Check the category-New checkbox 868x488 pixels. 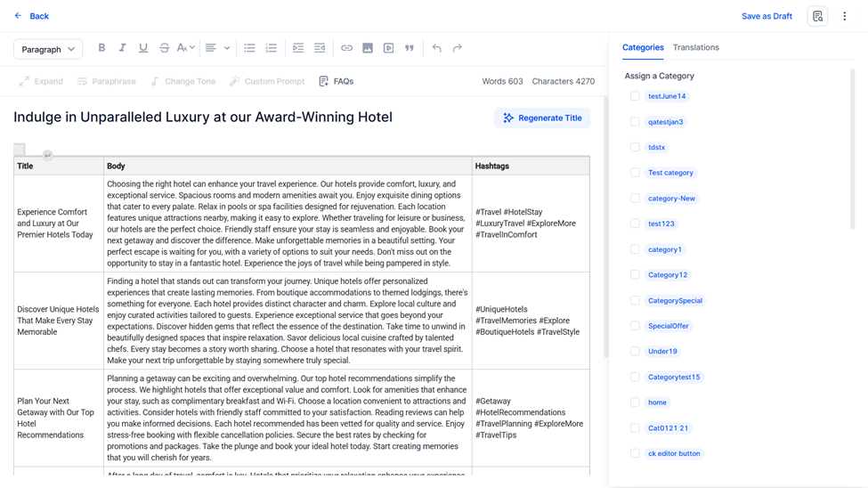635,199
